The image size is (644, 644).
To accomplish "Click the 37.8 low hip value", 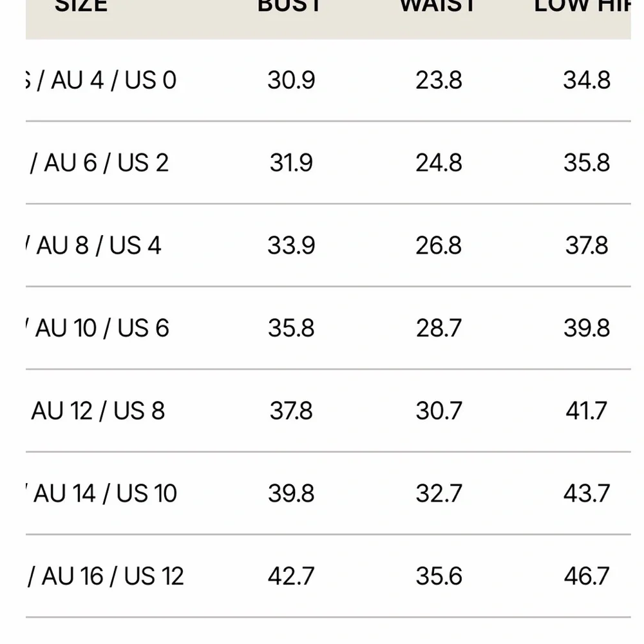I will pos(587,245).
